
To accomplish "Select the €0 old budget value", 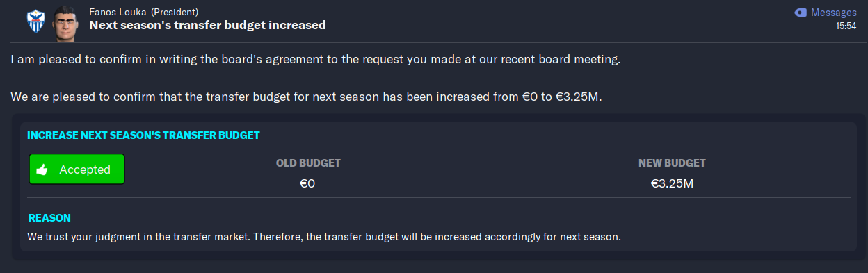I will (x=307, y=184).
